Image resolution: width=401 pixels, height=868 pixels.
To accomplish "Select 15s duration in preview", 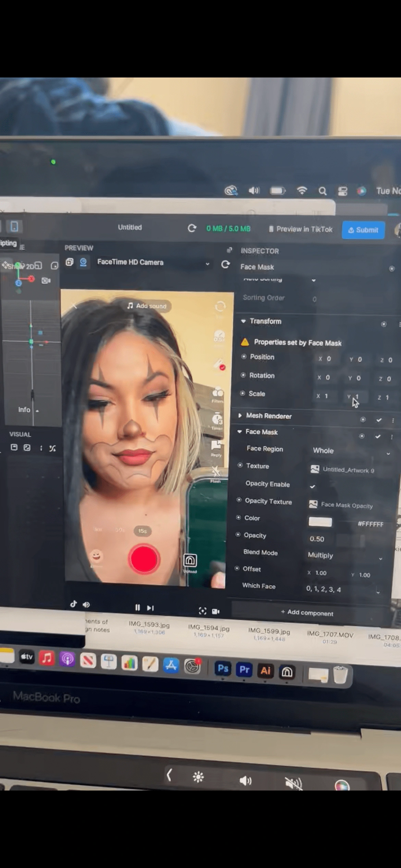I will [x=143, y=531].
